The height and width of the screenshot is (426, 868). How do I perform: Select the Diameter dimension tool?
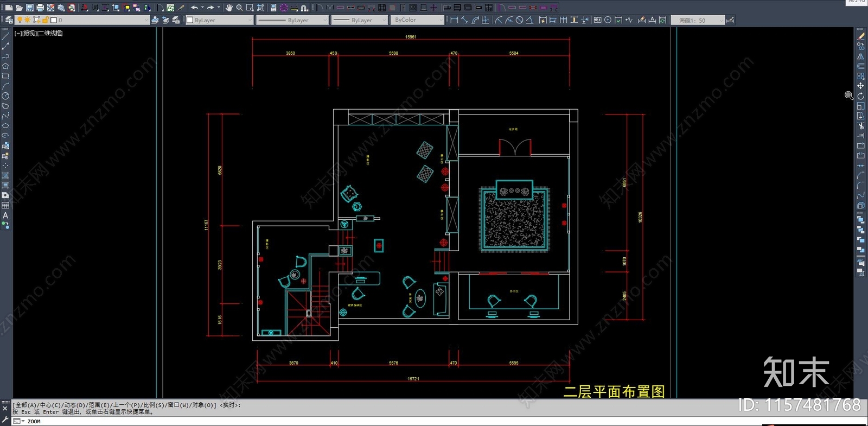519,20
